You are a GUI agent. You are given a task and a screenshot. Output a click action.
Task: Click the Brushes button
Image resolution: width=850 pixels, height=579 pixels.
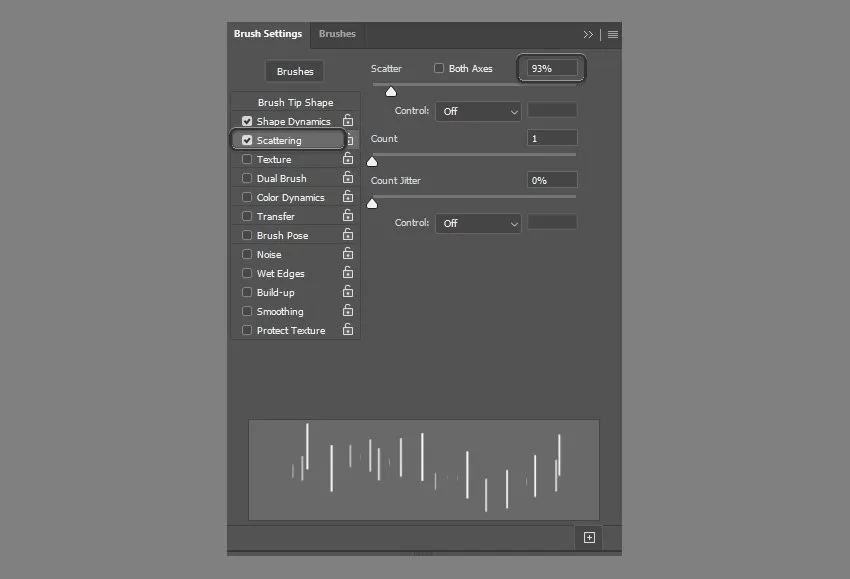295,72
